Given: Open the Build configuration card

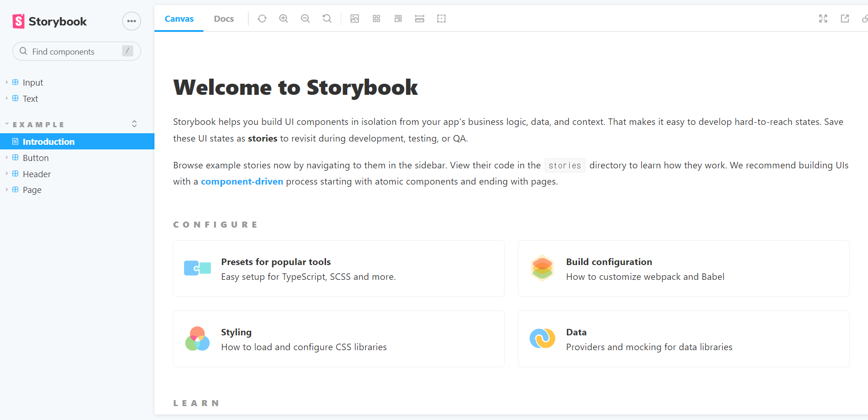Looking at the screenshot, I should click(x=683, y=269).
